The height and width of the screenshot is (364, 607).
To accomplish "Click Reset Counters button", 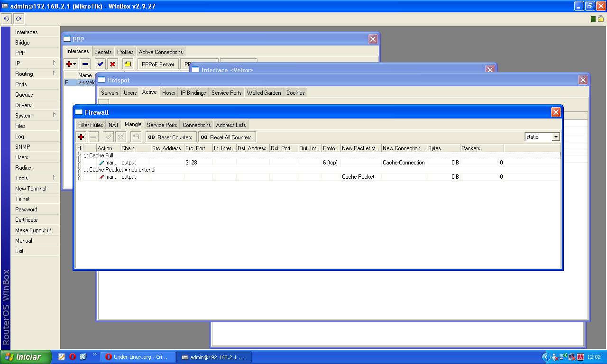I will tap(171, 137).
